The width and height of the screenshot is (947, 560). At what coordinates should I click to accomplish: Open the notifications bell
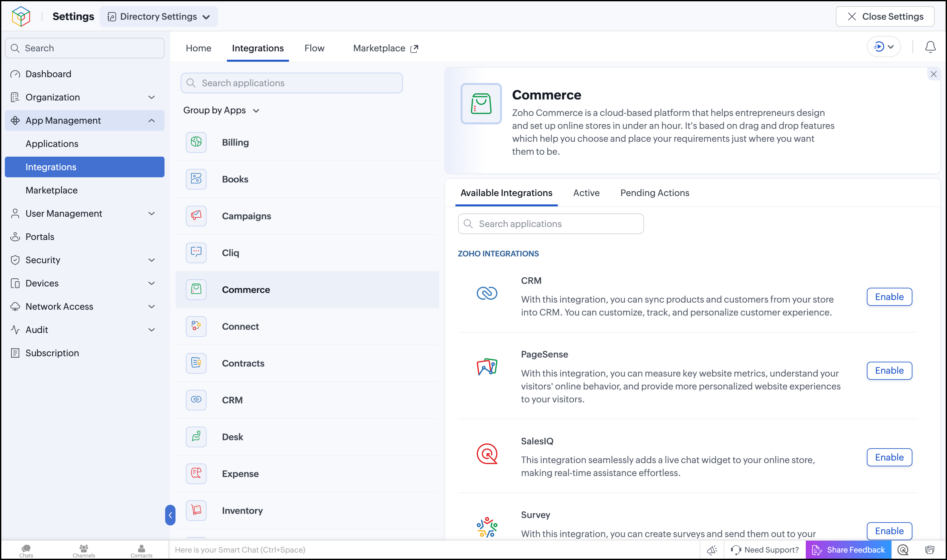click(930, 47)
